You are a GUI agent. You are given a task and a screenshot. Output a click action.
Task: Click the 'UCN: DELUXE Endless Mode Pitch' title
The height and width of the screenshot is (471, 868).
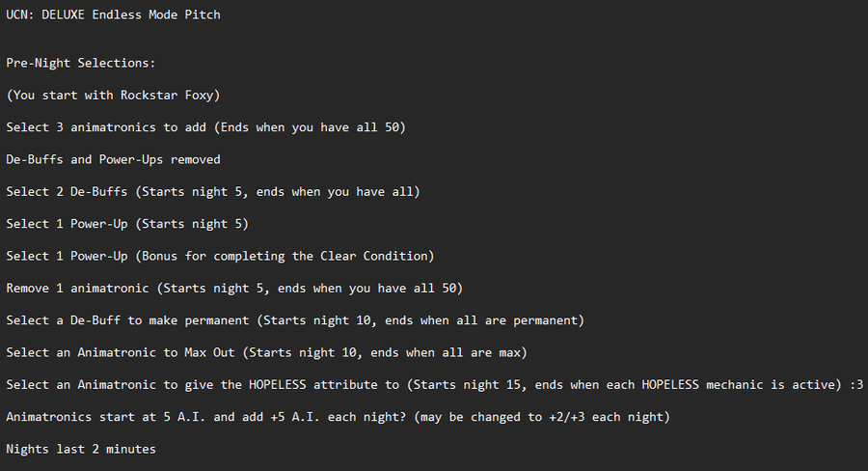pyautogui.click(x=113, y=14)
